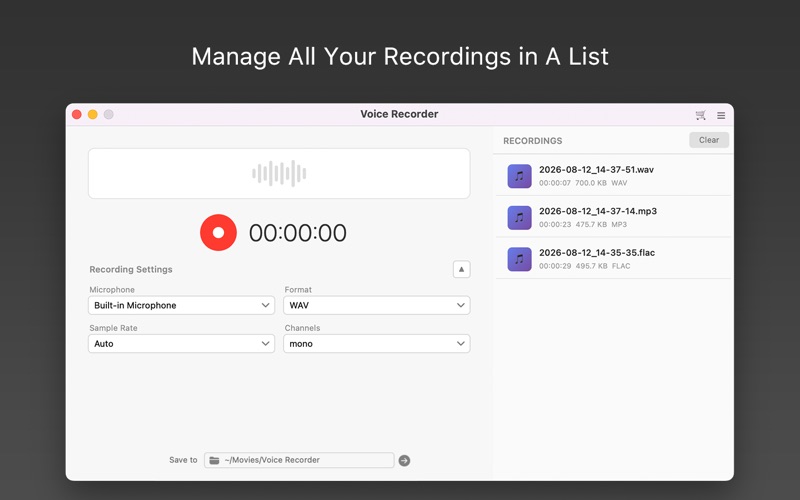800x500 pixels.
Task: Click the 700.0 KB size of wav recording
Action: 591,183
